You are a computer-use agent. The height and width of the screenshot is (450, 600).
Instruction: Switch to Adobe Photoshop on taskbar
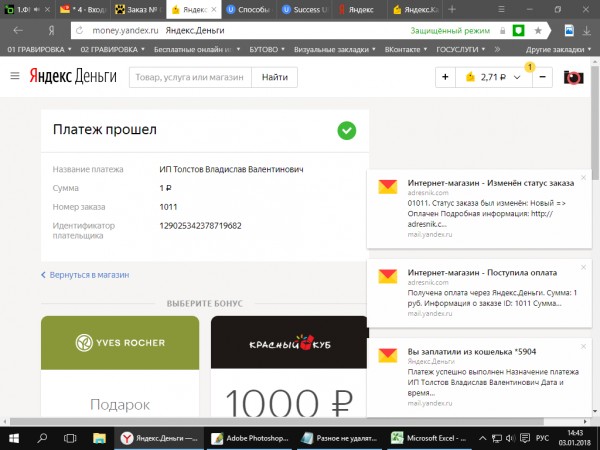tap(249, 438)
